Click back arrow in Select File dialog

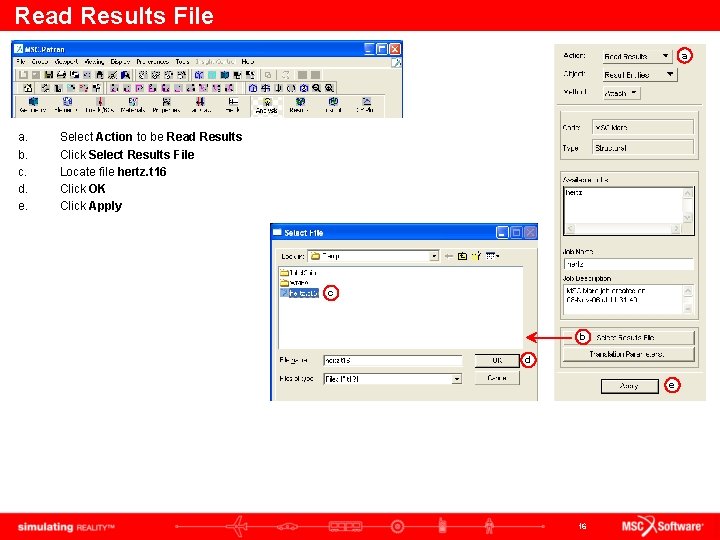(449, 256)
